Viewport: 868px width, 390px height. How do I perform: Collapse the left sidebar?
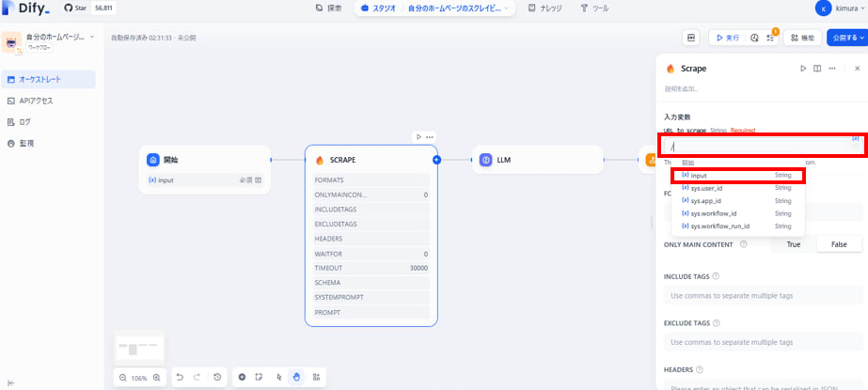[10, 383]
